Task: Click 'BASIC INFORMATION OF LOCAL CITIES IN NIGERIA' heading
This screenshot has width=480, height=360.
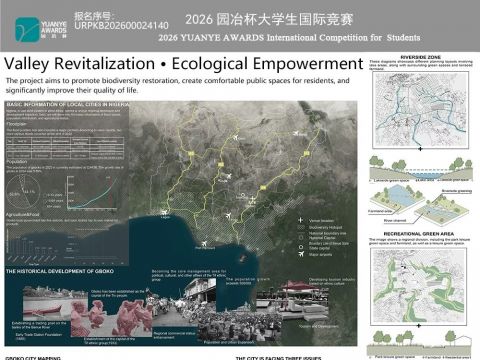Action: click(68, 105)
